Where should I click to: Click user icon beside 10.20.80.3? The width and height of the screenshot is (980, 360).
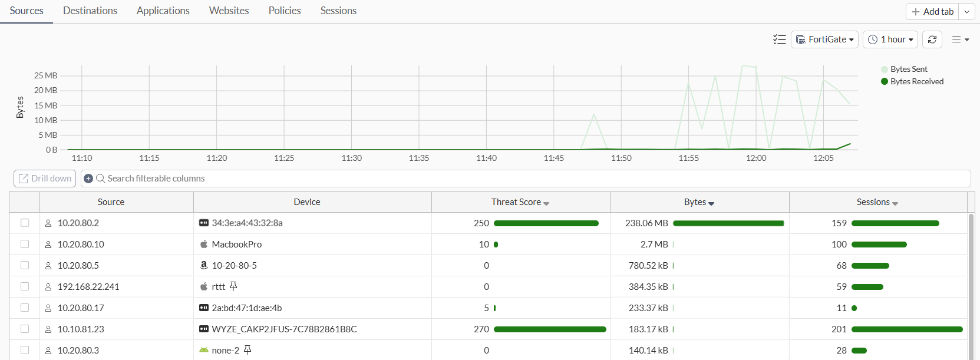(48, 351)
